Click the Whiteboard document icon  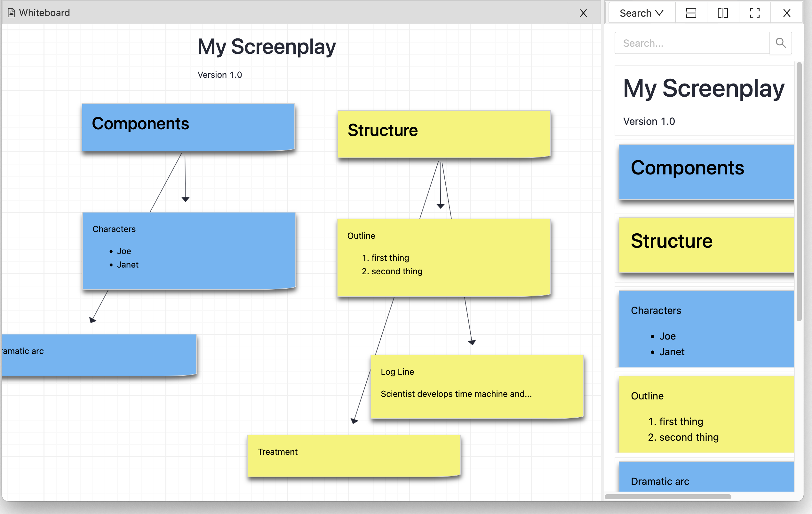click(x=12, y=13)
